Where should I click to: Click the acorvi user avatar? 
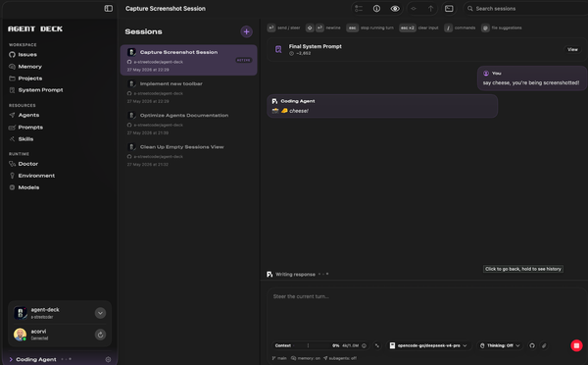click(21, 335)
